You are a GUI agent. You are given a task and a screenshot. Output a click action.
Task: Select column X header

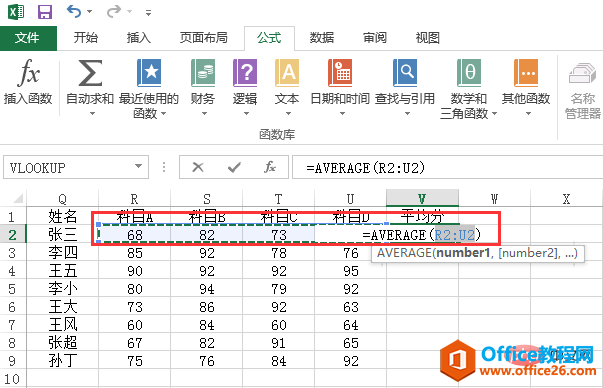coord(566,198)
